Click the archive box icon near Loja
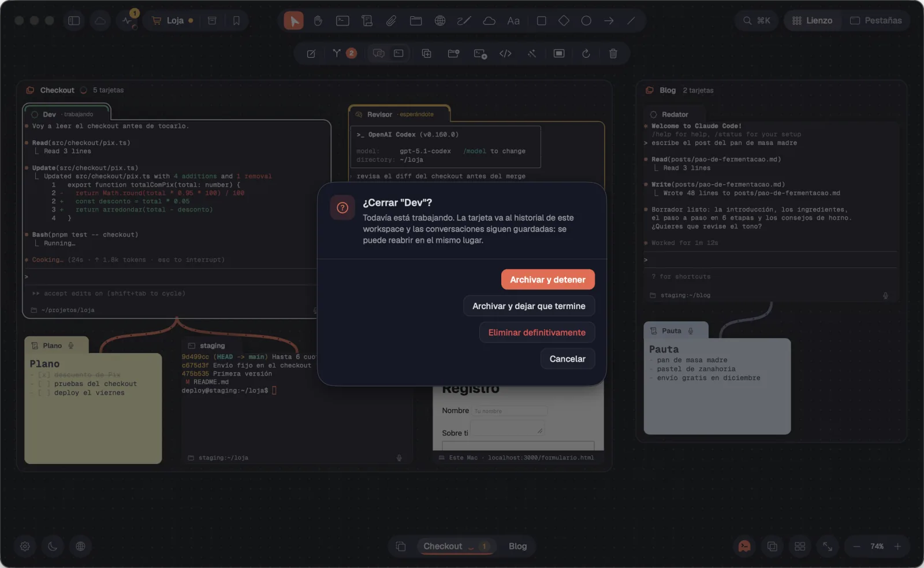Viewport: 924px width, 568px height. (x=212, y=21)
